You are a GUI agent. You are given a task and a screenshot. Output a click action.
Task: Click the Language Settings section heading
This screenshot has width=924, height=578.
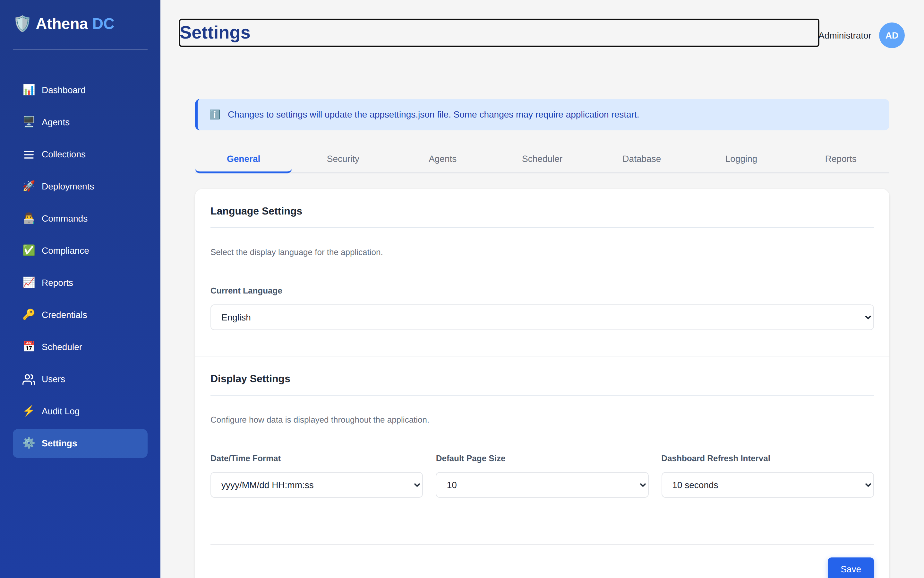256,211
